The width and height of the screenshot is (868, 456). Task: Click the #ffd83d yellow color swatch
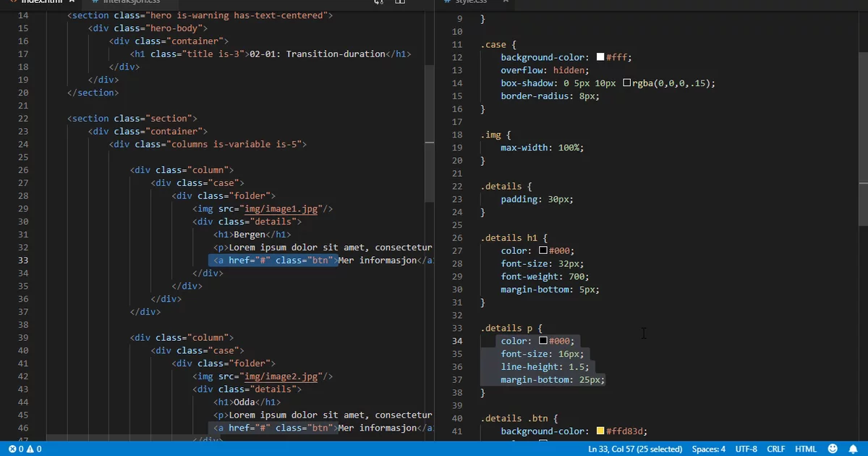tap(600, 431)
